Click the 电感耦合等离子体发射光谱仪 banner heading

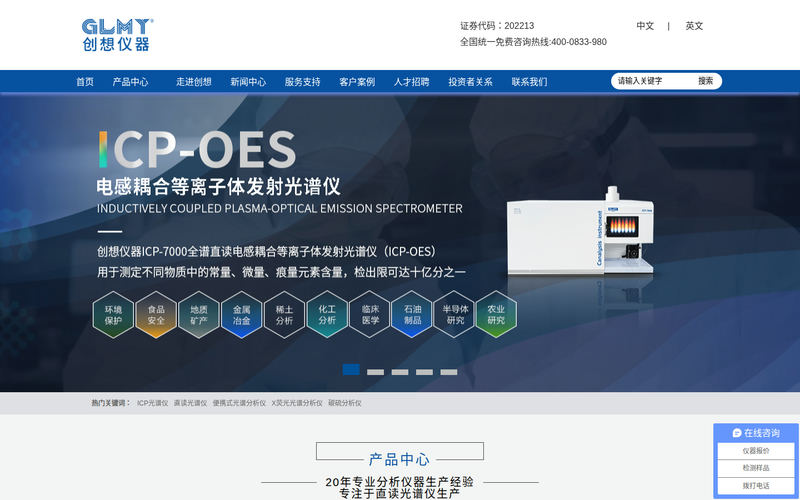pos(218,187)
